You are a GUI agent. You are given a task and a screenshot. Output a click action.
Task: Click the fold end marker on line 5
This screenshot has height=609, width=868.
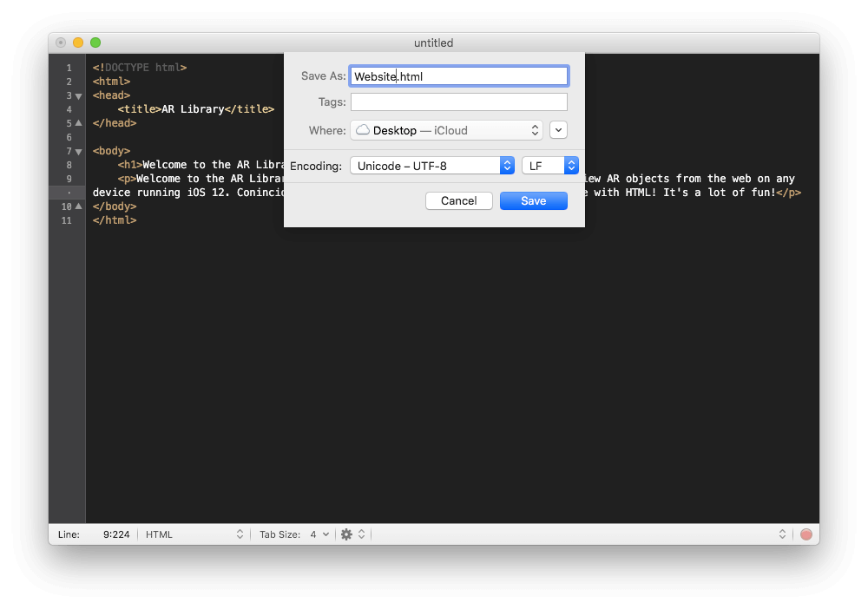tap(78, 123)
